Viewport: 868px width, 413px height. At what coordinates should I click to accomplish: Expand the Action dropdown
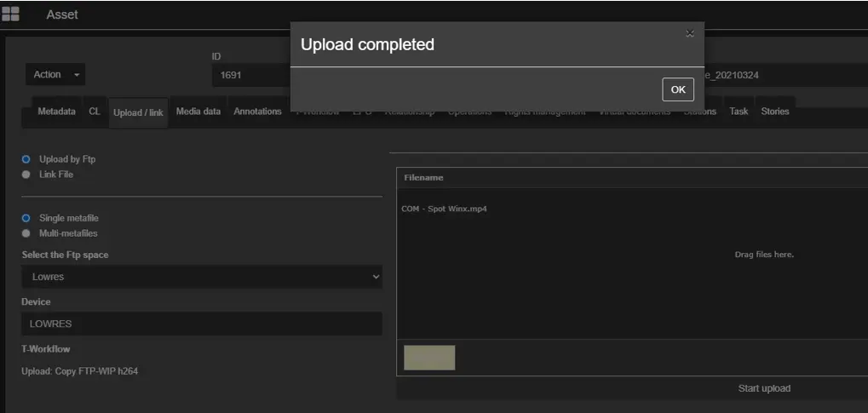(56, 75)
